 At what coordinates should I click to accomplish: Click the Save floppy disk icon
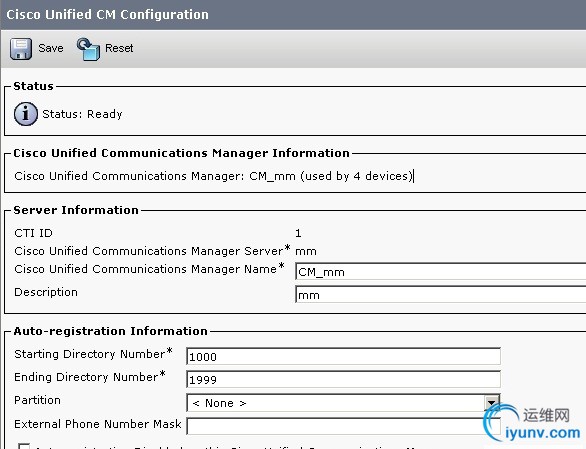pyautogui.click(x=21, y=49)
